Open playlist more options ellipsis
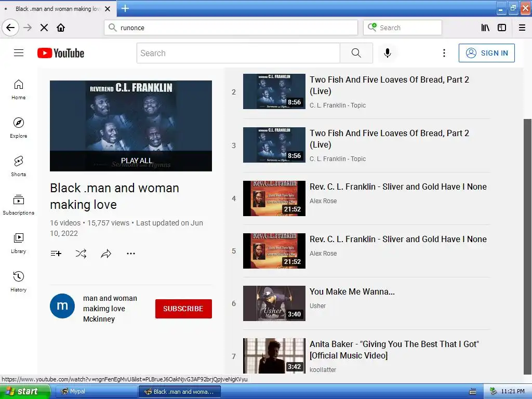The width and height of the screenshot is (532, 399). 130,254
